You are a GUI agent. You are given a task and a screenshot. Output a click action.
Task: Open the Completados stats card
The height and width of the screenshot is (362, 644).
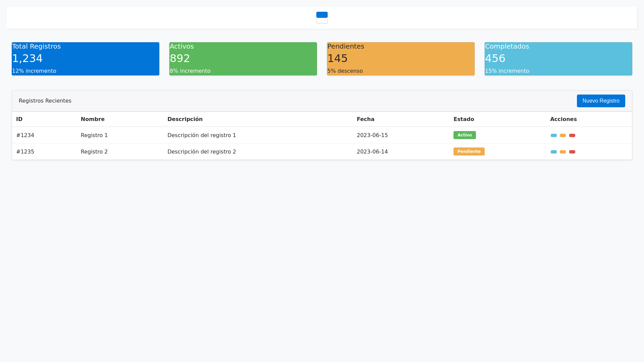(x=558, y=59)
